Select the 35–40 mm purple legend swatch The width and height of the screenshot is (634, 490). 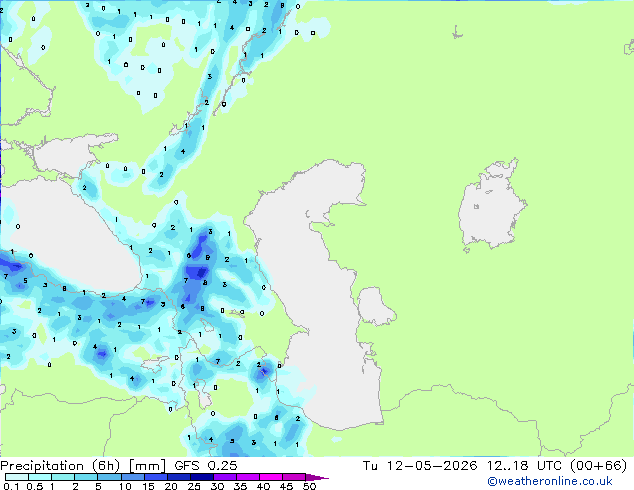[x=248, y=477]
